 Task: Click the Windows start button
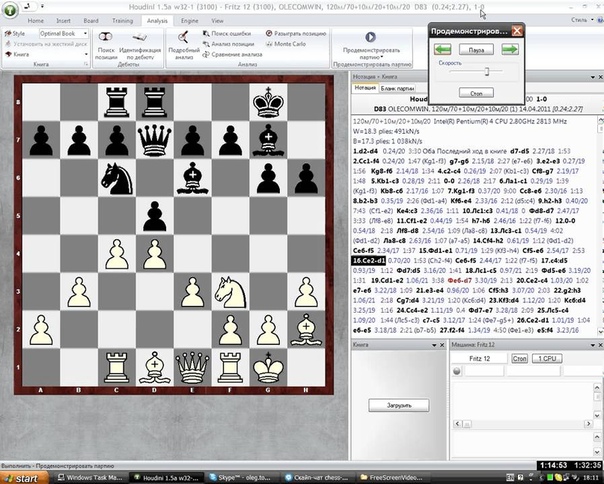click(24, 478)
